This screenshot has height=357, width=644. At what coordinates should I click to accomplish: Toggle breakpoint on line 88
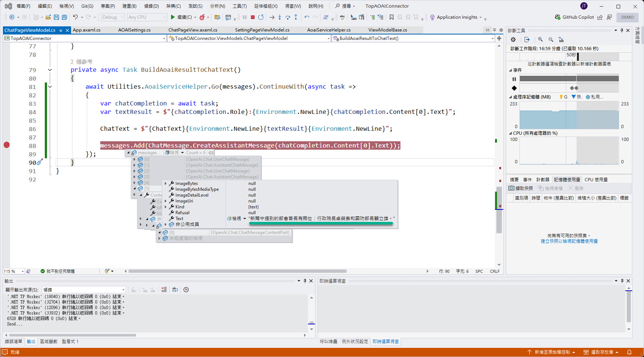(x=7, y=145)
